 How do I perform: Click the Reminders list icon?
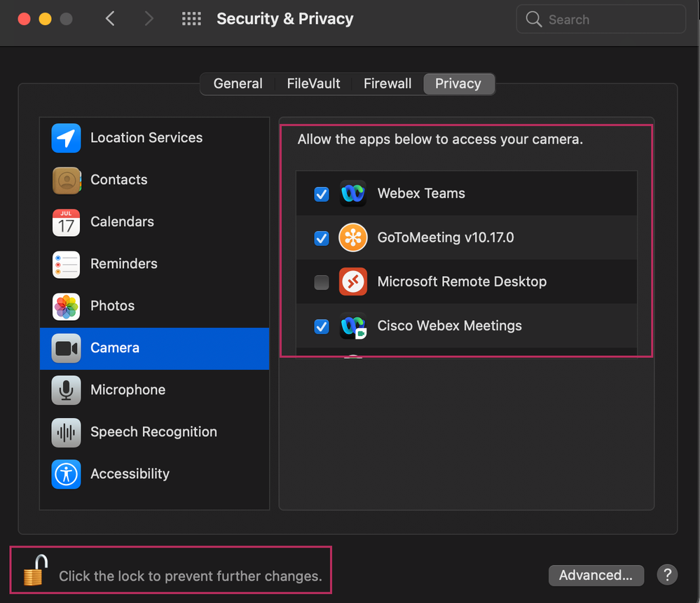(66, 264)
